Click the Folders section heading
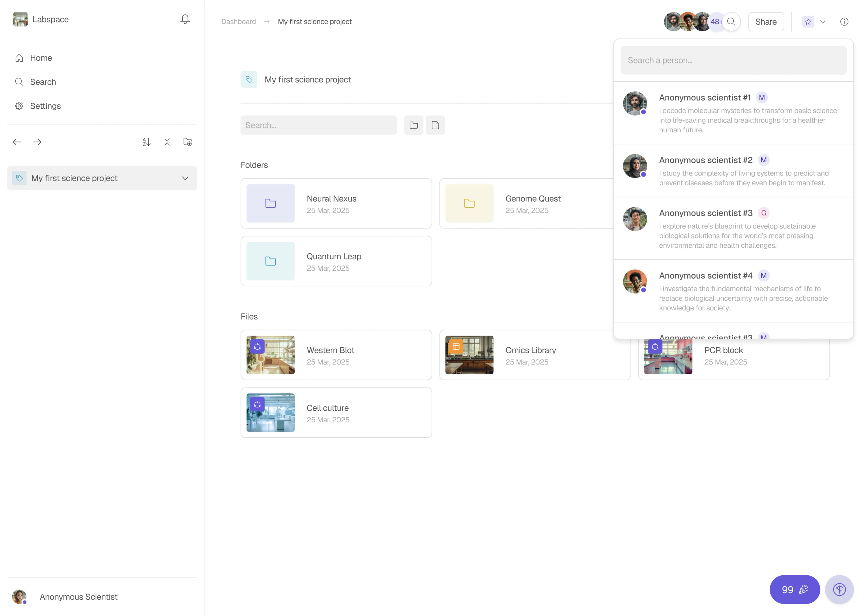Image resolution: width=866 pixels, height=616 pixels. (x=254, y=165)
